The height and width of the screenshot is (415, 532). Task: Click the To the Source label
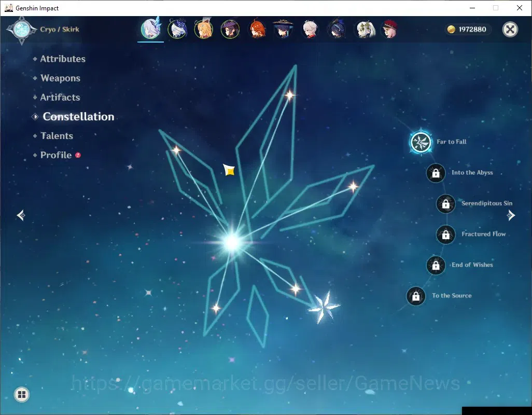click(452, 296)
